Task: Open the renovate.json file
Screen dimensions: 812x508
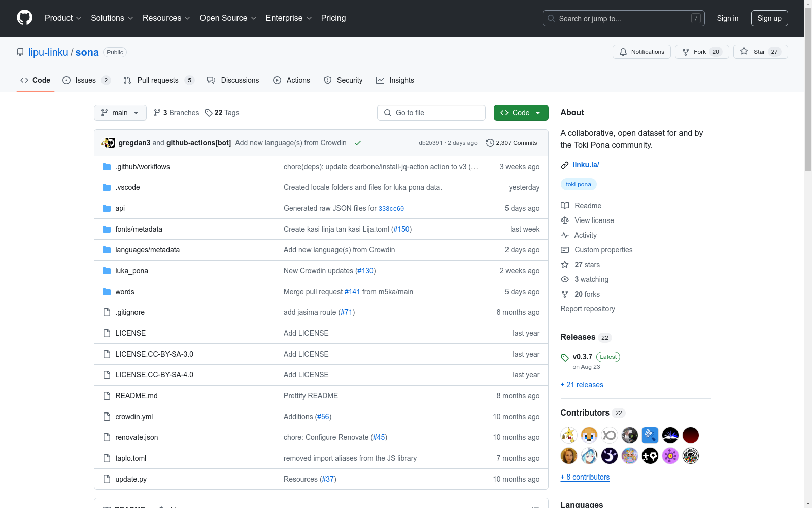Action: point(137,437)
